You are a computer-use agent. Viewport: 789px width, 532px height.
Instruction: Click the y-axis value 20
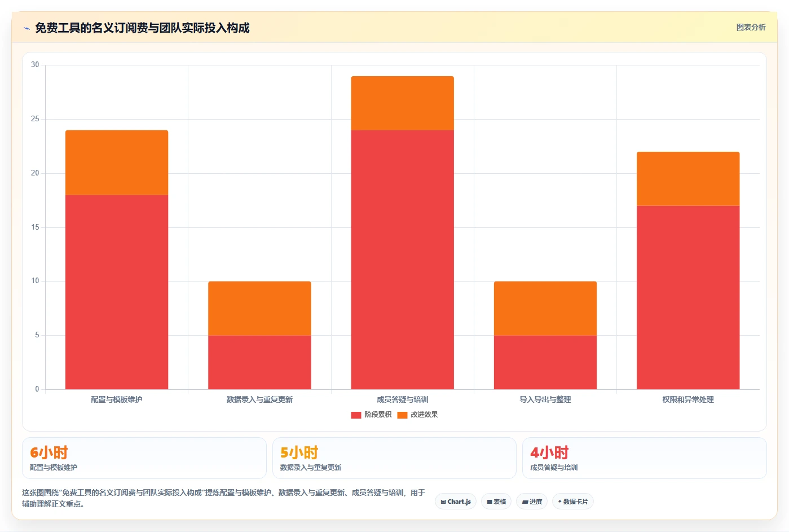point(36,173)
